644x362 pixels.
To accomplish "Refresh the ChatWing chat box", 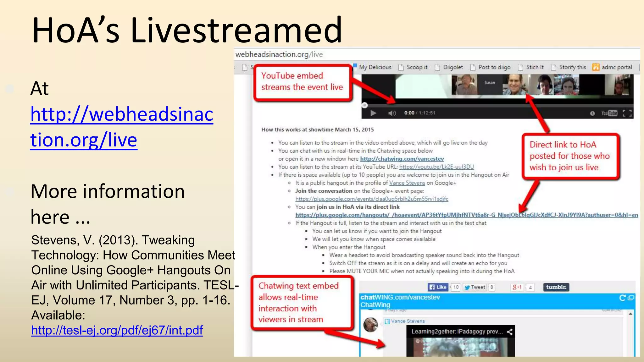I will [622, 298].
